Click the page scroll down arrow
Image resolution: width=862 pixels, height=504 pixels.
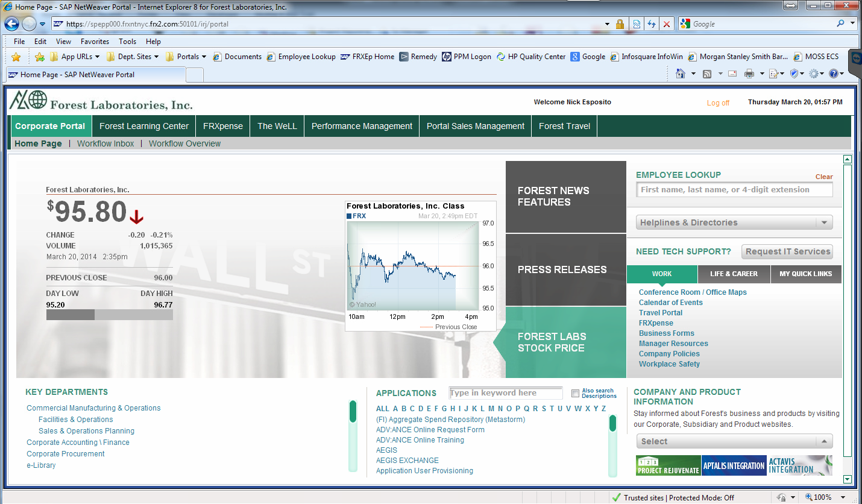847,479
